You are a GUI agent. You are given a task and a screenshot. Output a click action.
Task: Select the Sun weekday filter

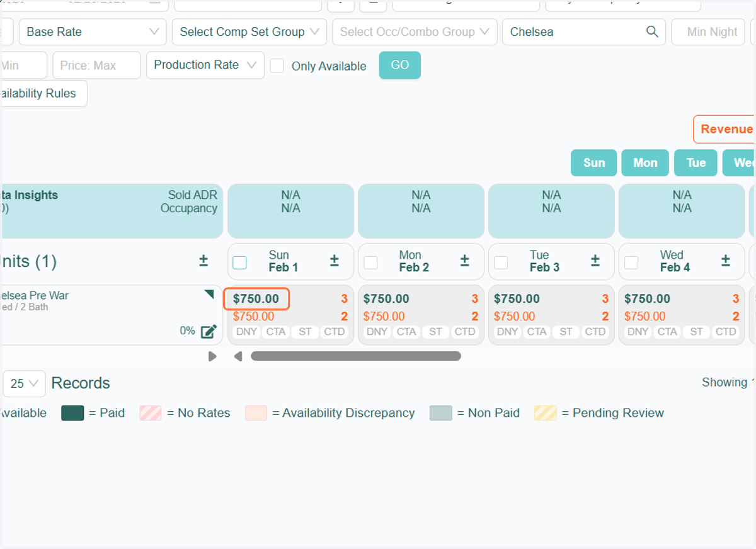pos(593,162)
